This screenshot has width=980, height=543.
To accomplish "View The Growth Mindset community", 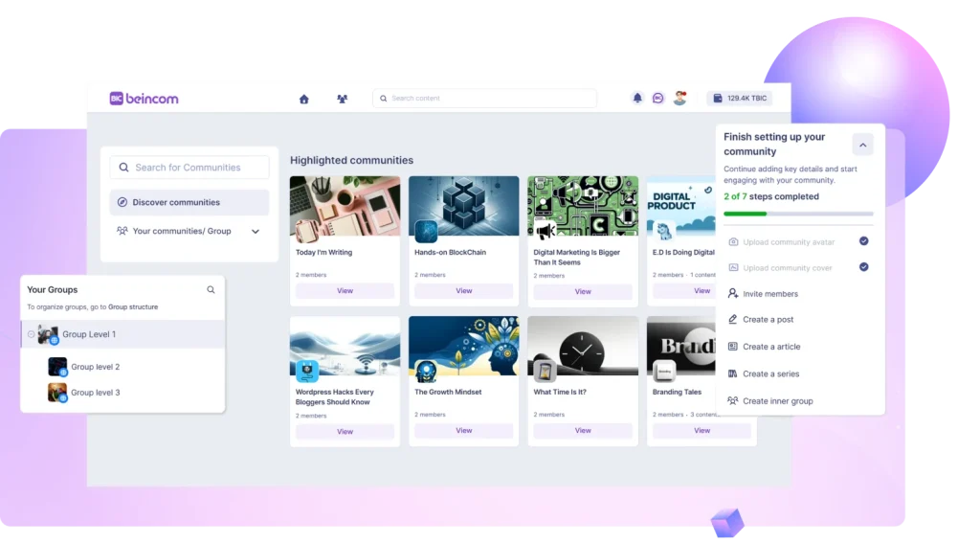I will click(464, 430).
